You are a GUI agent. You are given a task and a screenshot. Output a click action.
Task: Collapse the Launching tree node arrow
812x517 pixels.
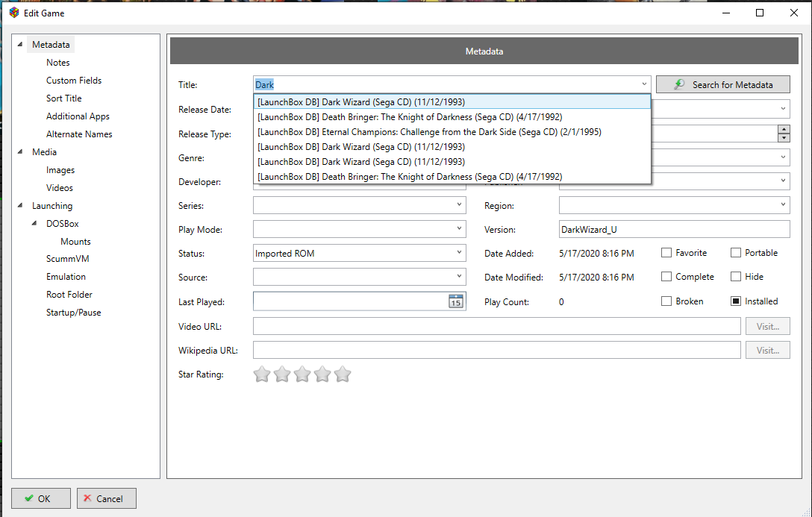click(x=20, y=205)
